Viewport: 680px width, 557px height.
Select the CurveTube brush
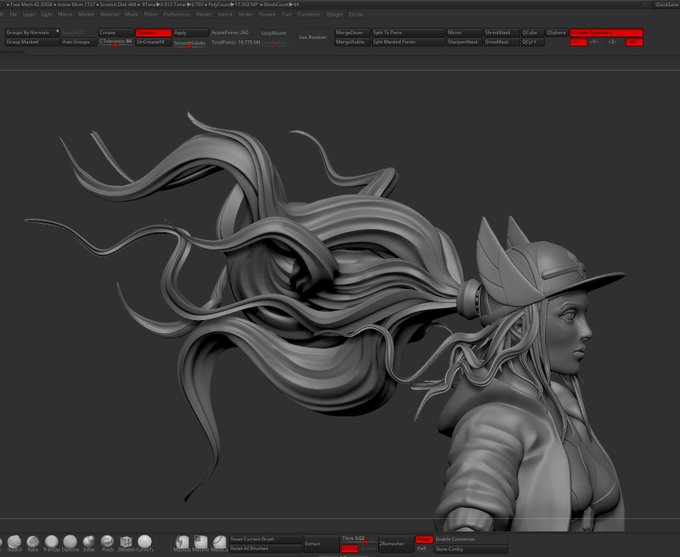pos(145,541)
